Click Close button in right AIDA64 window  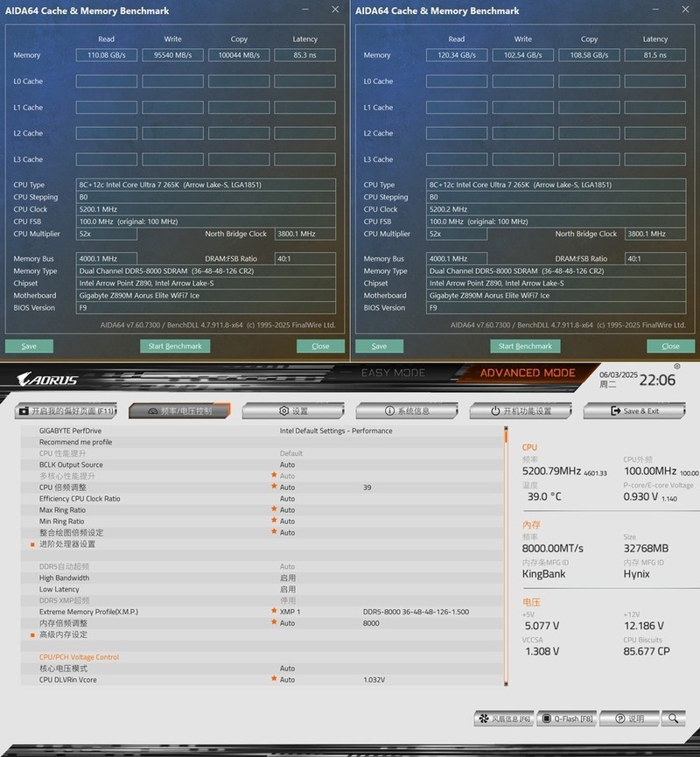[x=670, y=346]
